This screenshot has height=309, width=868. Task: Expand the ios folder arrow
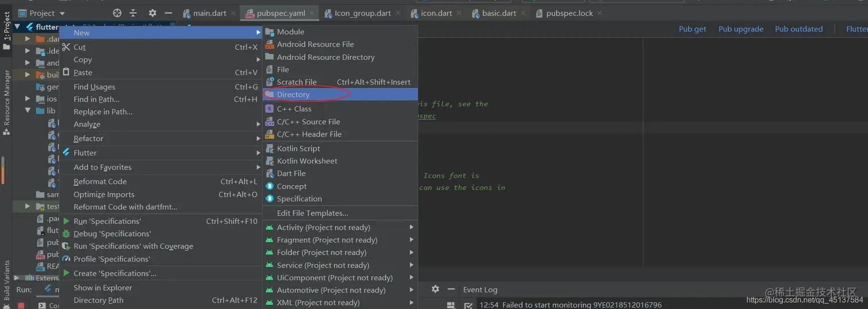click(28, 99)
